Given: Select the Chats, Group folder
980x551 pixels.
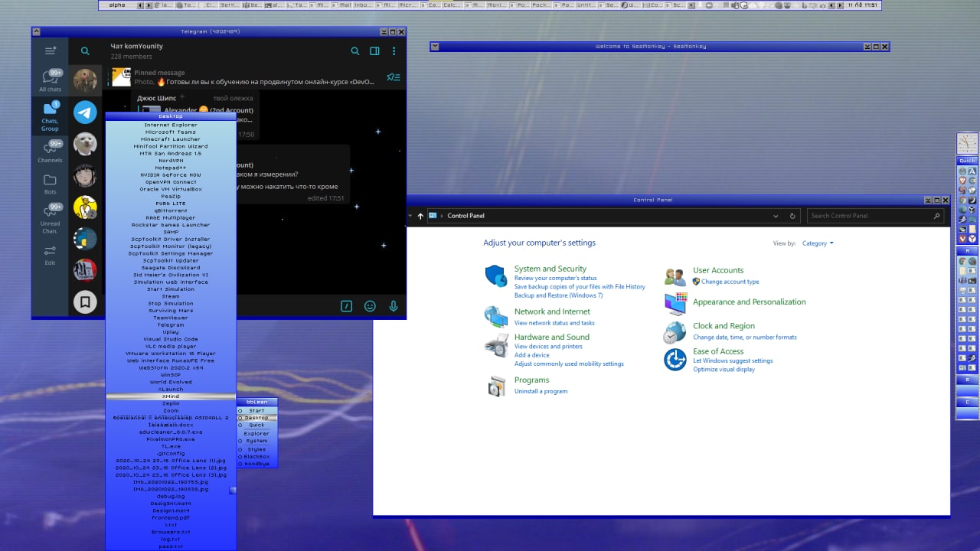Looking at the screenshot, I should 50,115.
